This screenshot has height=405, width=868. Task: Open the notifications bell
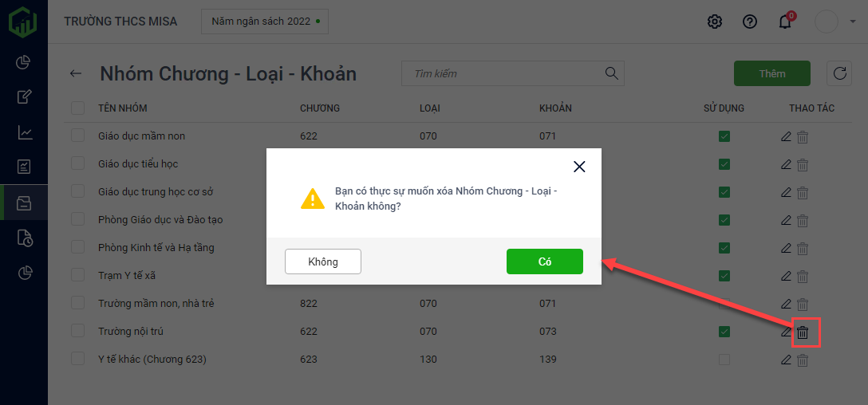(785, 22)
